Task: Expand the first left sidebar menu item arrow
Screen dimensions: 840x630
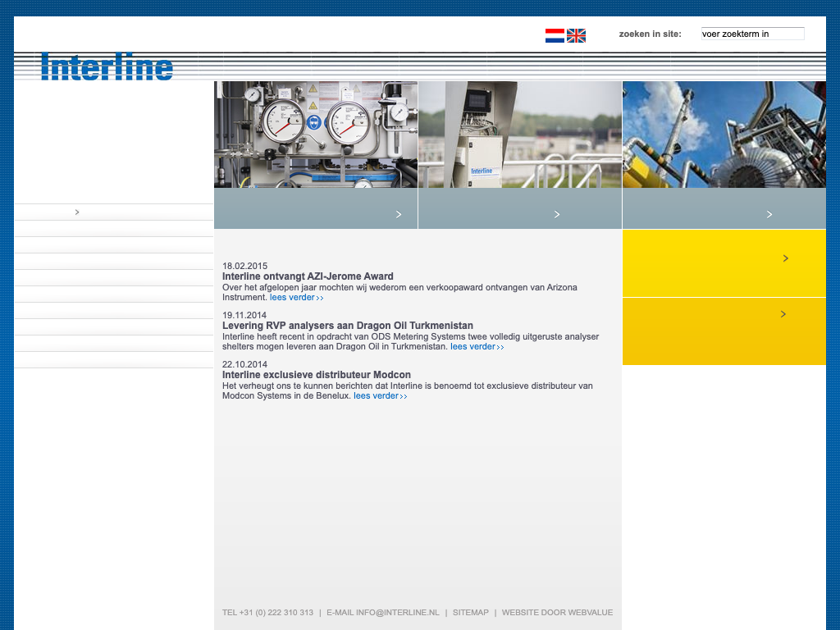Action: click(77, 212)
